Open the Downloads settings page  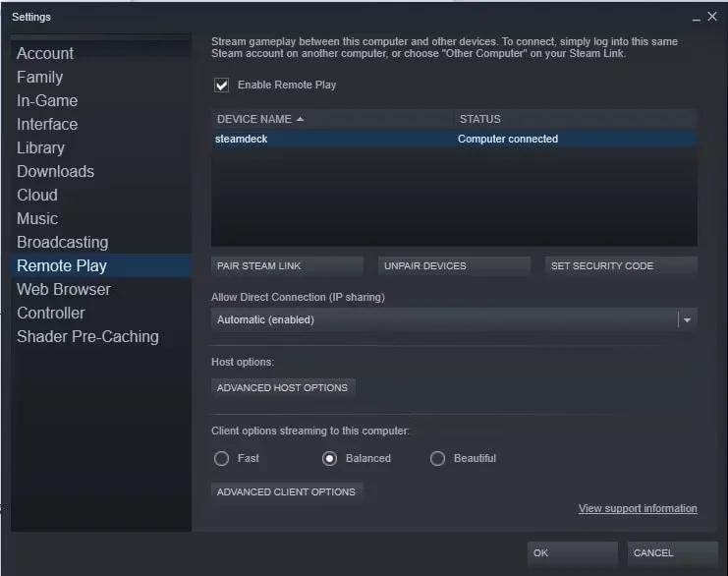coord(55,171)
